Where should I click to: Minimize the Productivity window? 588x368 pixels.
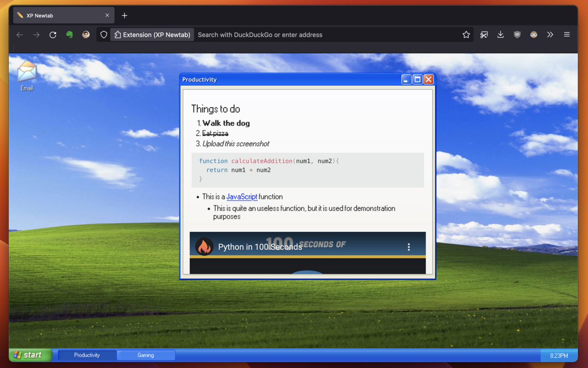pos(407,80)
